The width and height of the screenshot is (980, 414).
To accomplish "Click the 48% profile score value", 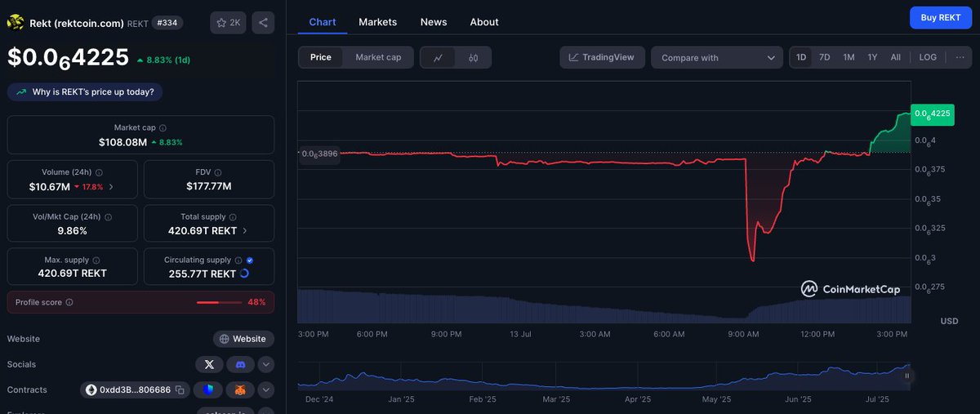I will (x=256, y=302).
